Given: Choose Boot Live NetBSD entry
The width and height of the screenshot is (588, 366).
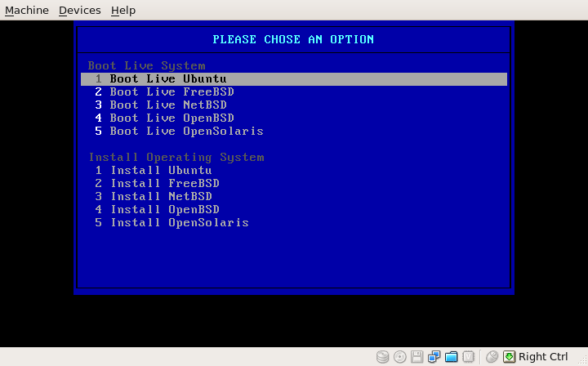Looking at the screenshot, I should (167, 105).
